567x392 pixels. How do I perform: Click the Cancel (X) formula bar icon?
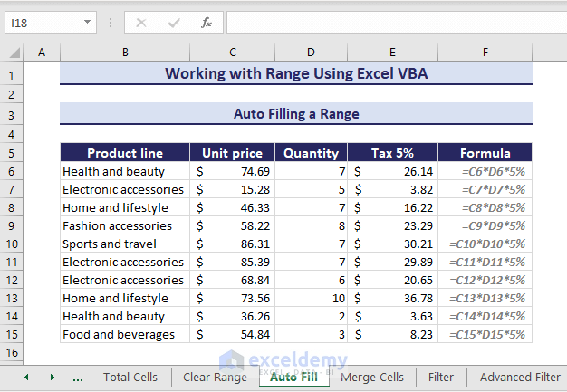141,23
